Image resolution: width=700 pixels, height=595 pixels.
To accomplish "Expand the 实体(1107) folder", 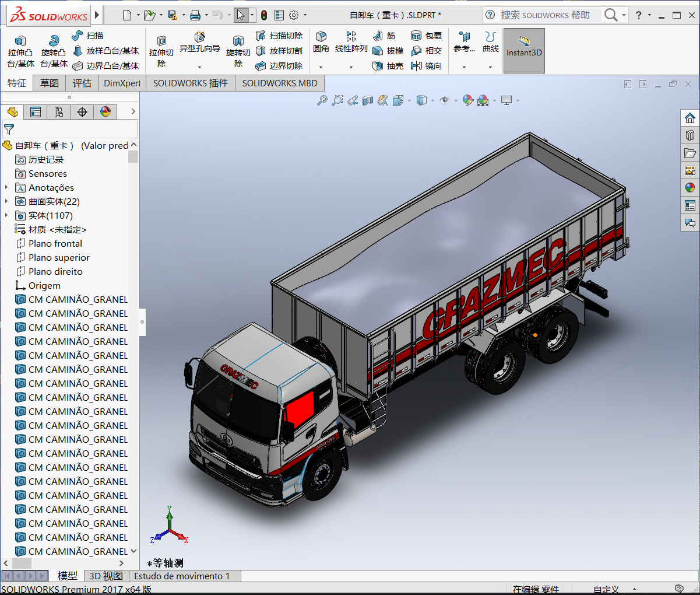I will point(6,215).
